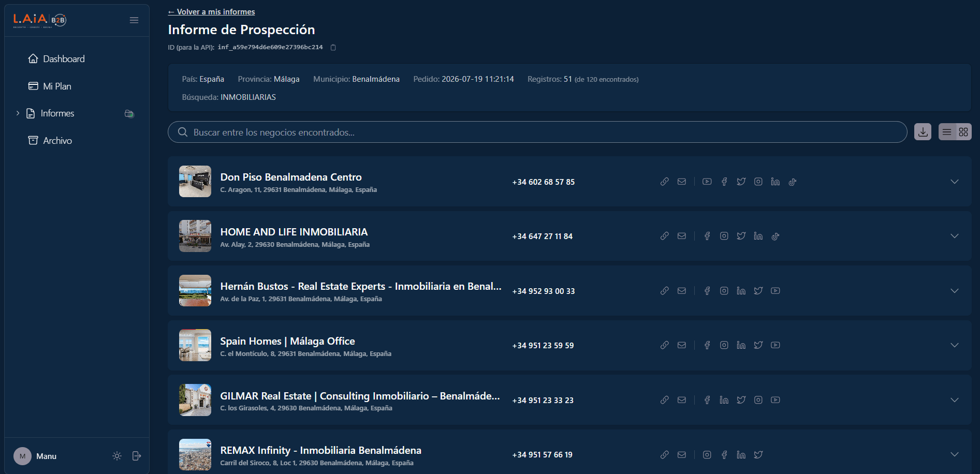Click the folder icon beside Informes
980x474 pixels.
tap(129, 114)
